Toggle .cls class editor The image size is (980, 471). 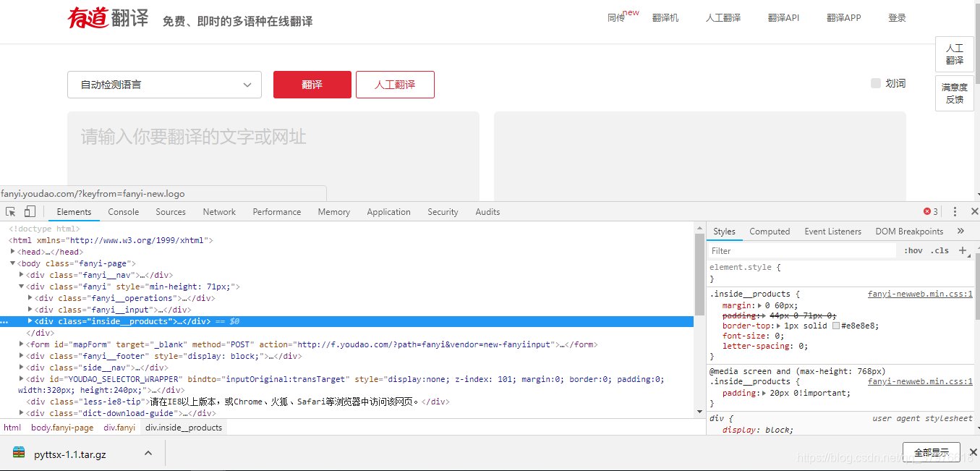pos(939,250)
